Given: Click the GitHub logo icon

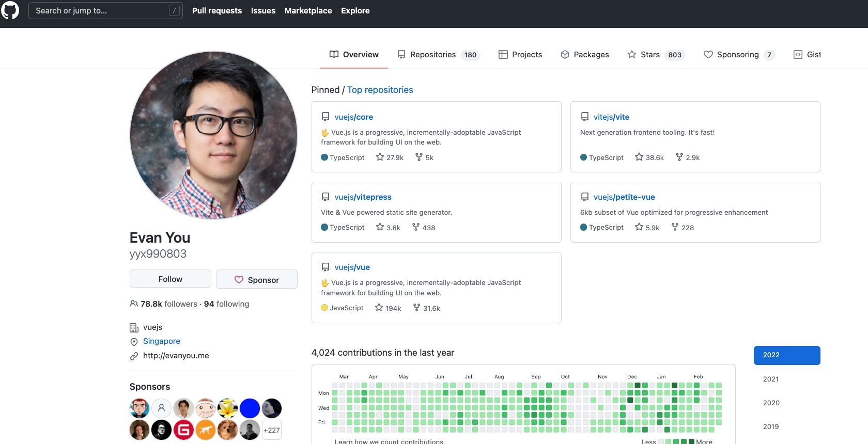Looking at the screenshot, I should (10, 10).
